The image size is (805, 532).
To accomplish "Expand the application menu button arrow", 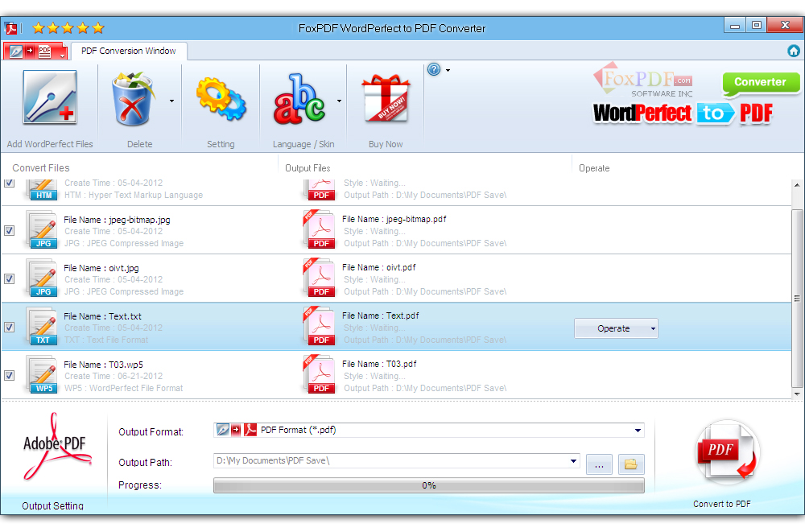I will pyautogui.click(x=62, y=56).
